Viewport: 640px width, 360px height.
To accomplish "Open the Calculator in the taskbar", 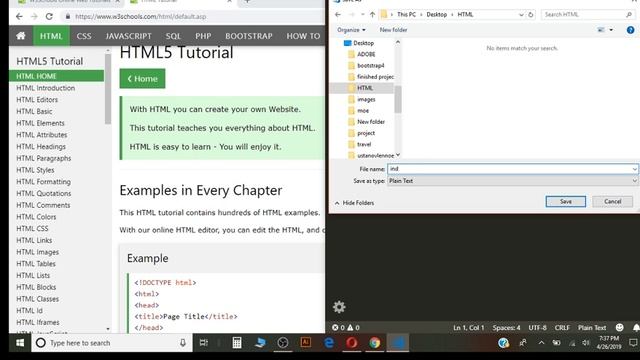I will pos(237,343).
